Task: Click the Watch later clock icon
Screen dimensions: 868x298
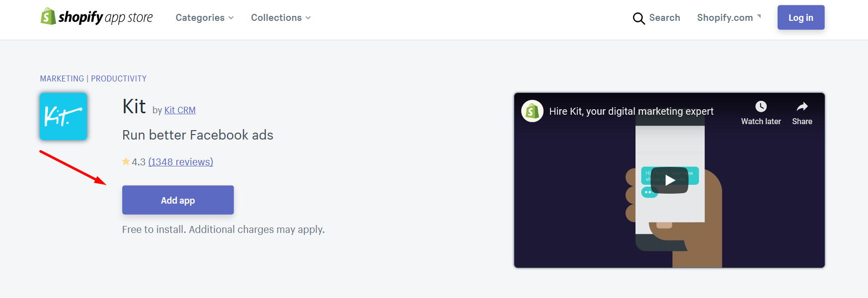Action: pyautogui.click(x=761, y=107)
